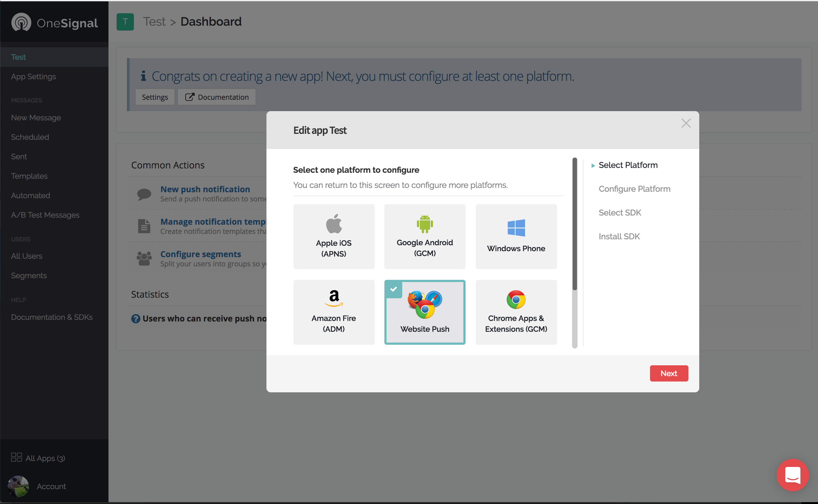Click 'Select one platform to configure' heading
818x504 pixels.
tap(356, 170)
